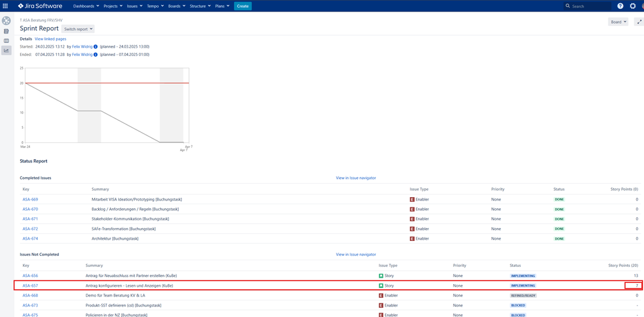Viewport: 644px width, 317px height.
Task: Click the Create button
Action: click(243, 6)
